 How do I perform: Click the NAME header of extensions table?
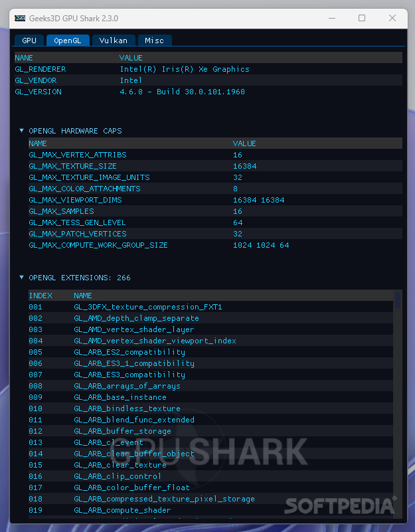[83, 296]
